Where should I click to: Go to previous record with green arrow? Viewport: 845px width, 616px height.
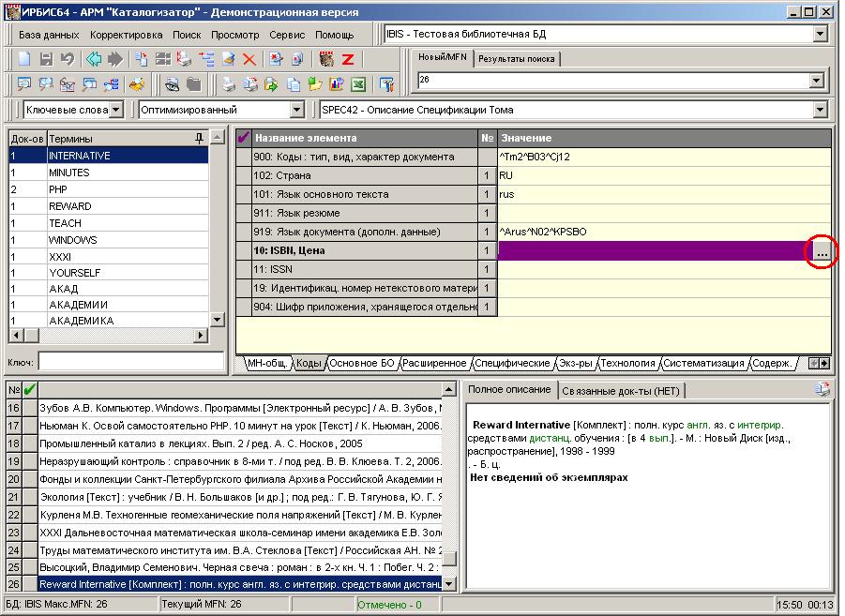(x=94, y=59)
